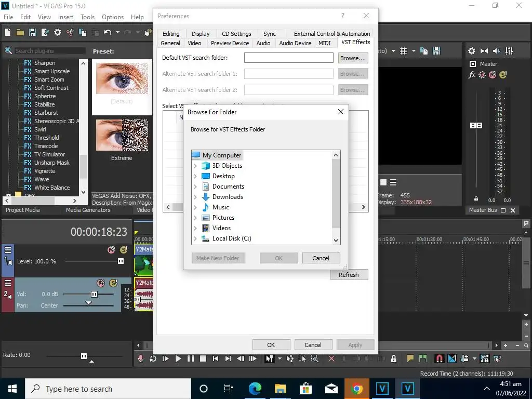Image resolution: width=532 pixels, height=399 pixels.
Task: Click the Record microphone button
Action: coord(140,358)
